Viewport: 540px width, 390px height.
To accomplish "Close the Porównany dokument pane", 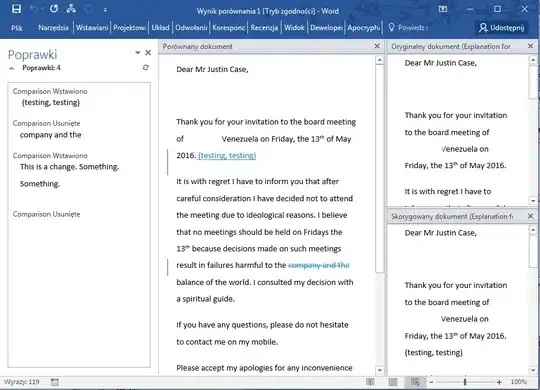I will click(x=377, y=46).
